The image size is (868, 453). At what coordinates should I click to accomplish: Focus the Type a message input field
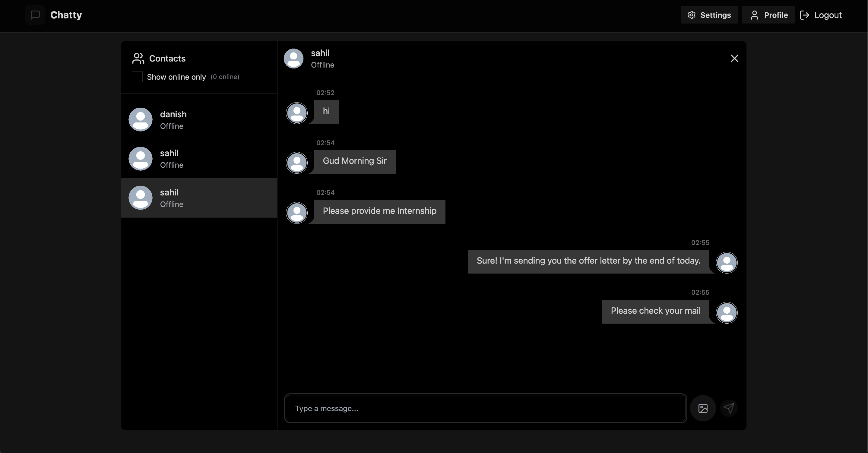click(x=485, y=408)
